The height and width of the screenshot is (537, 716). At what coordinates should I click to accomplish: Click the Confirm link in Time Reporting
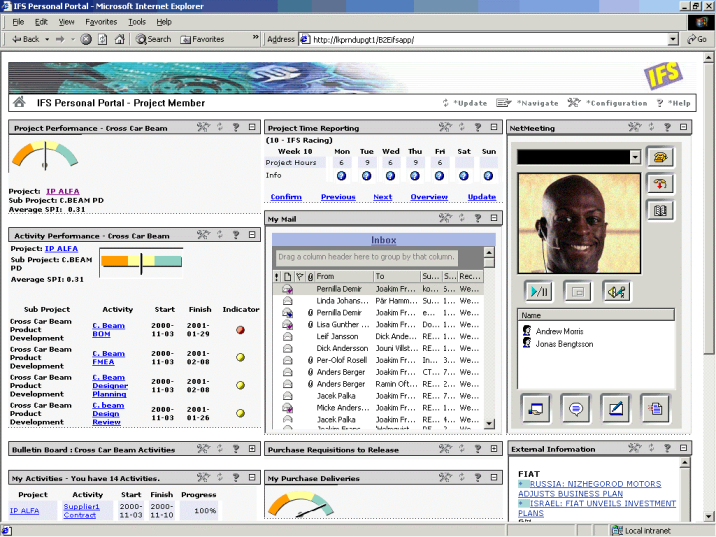(286, 197)
